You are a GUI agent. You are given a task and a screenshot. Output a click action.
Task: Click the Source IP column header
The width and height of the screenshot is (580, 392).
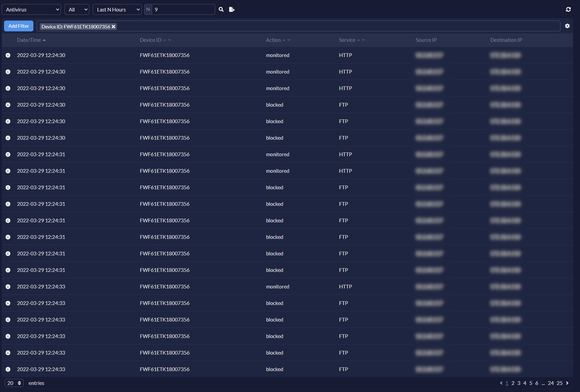pyautogui.click(x=426, y=40)
